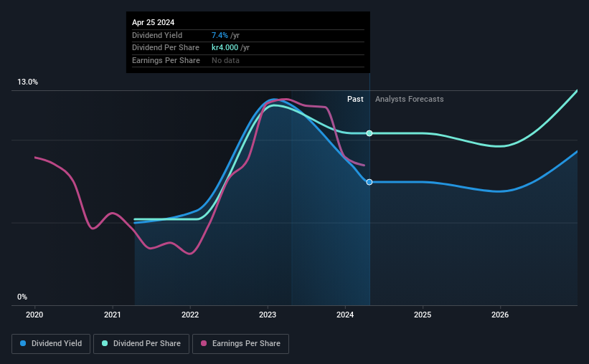The image size is (589, 364).
Task: Toggle the Dividend Yield legend button
Action: tap(51, 344)
